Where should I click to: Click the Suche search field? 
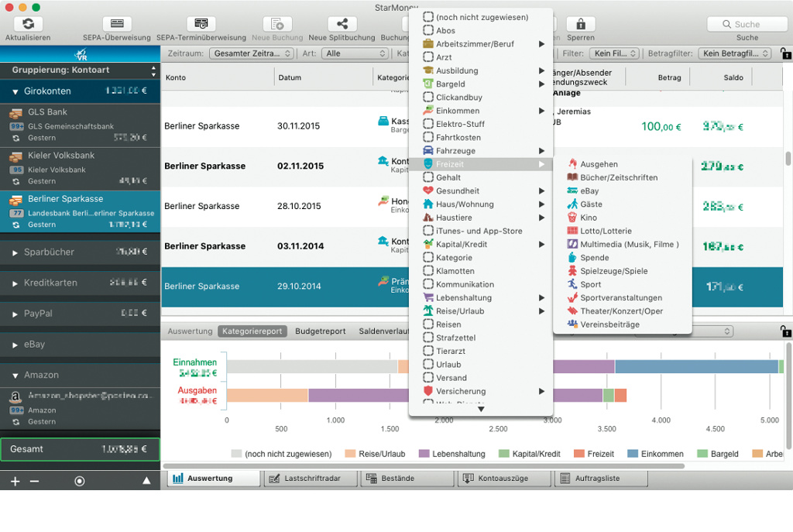click(x=747, y=24)
